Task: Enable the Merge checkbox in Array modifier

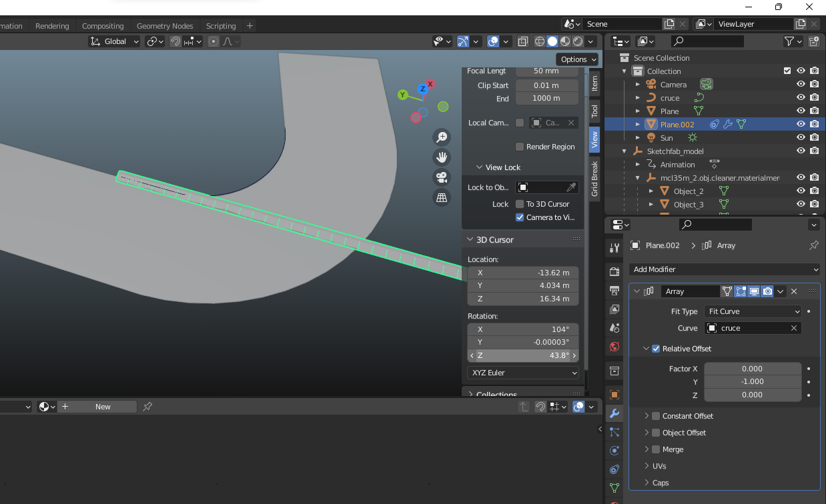Action: (656, 449)
